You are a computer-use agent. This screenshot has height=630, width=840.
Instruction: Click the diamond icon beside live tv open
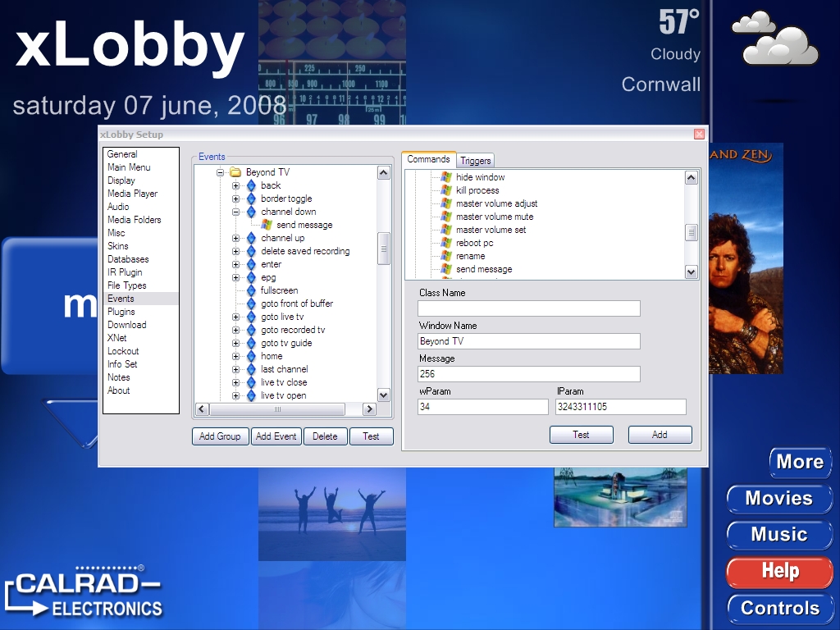[x=251, y=395]
